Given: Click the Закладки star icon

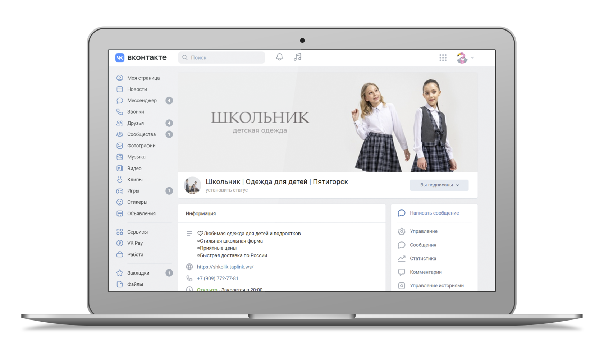Looking at the screenshot, I should pos(120,273).
